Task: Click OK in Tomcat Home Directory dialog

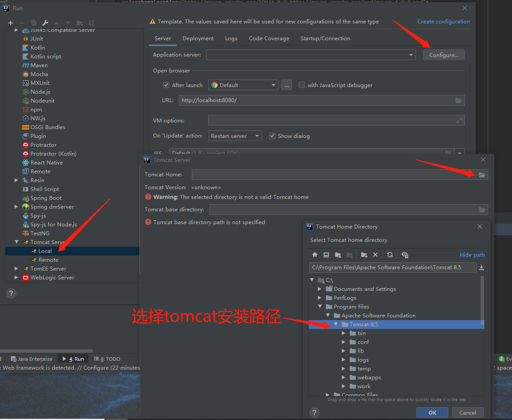Action: click(x=432, y=412)
